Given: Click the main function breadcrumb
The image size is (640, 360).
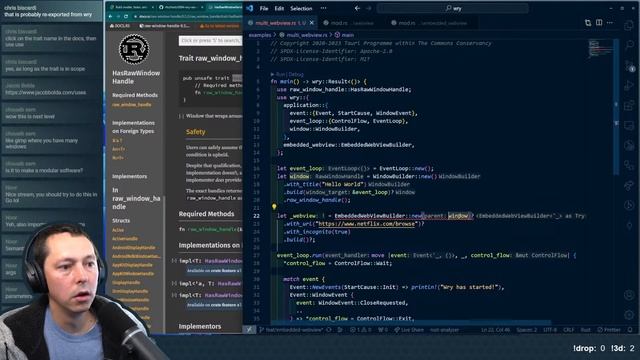Looking at the screenshot, I should point(344,35).
